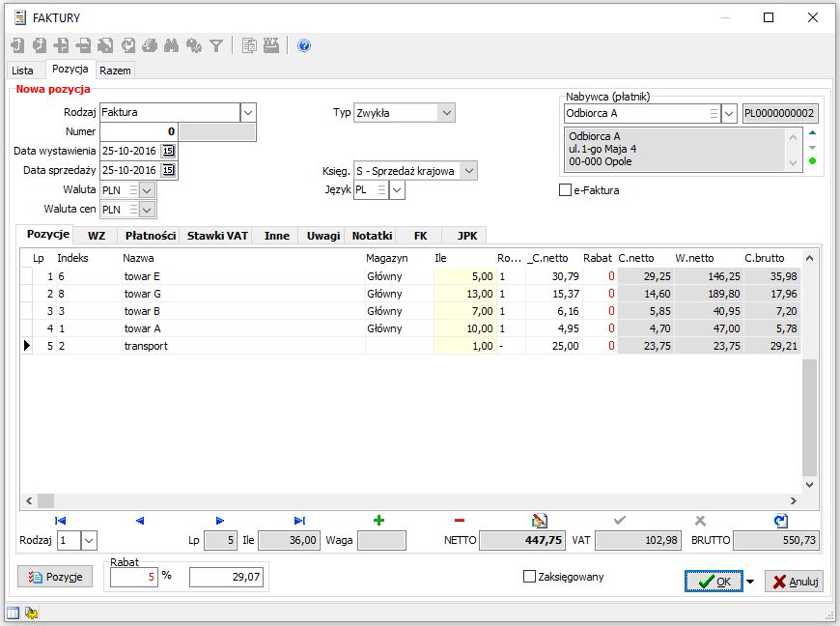Click the binoculars search icon in toolbar
The width and height of the screenshot is (840, 626).
click(172, 45)
